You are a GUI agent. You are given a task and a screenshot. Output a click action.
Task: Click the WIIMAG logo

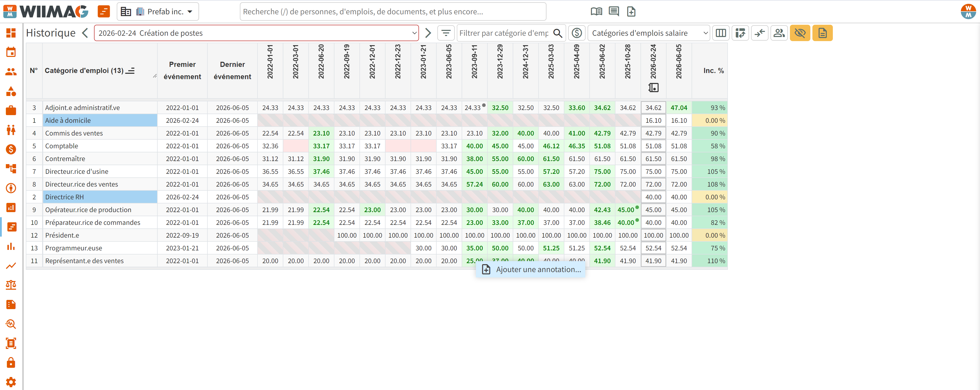tap(46, 11)
